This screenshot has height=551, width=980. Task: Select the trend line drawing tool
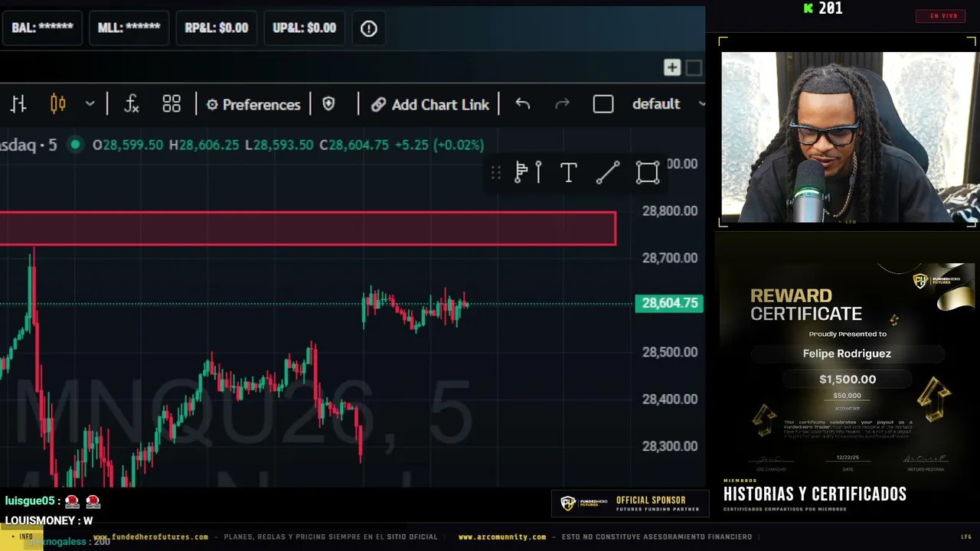point(608,173)
